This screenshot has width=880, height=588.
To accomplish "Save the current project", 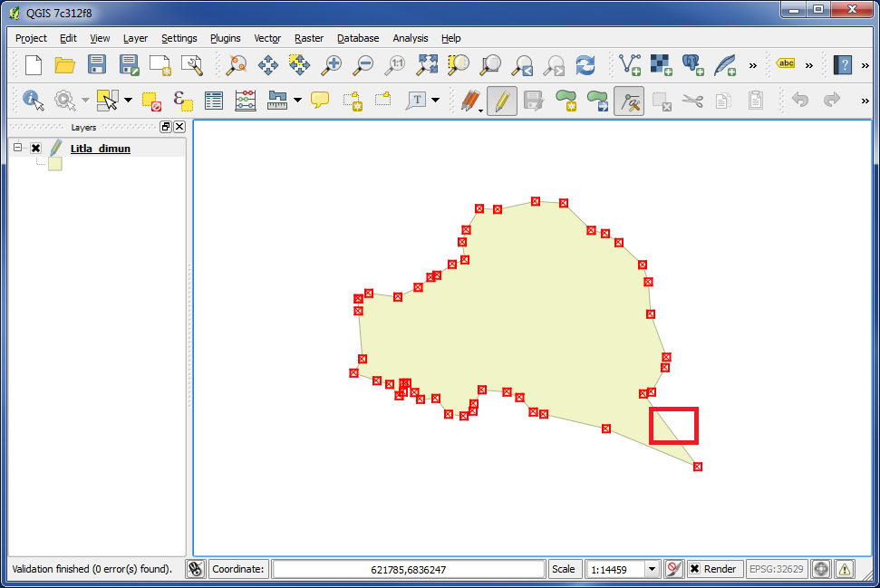I will (97, 65).
